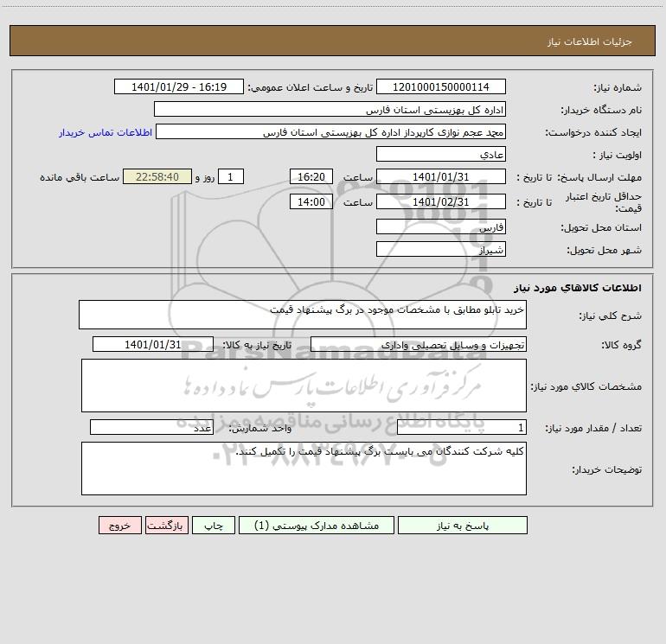Click the label نام دستگاه خریدار
The height and width of the screenshot is (644, 666).
click(x=601, y=110)
